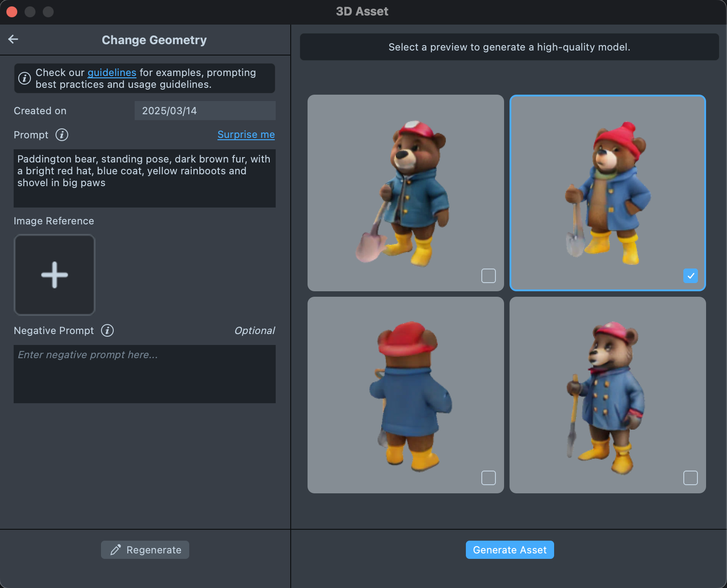Check the bottom-right bear preview checkbox
727x588 pixels.
coord(690,478)
